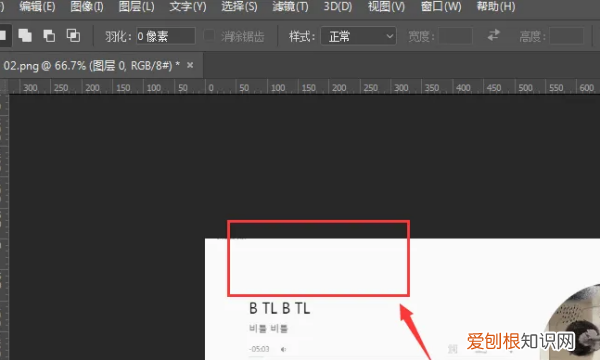Click the speaker volume icon in the canvas
The height and width of the screenshot is (360, 600).
pyautogui.click(x=283, y=349)
